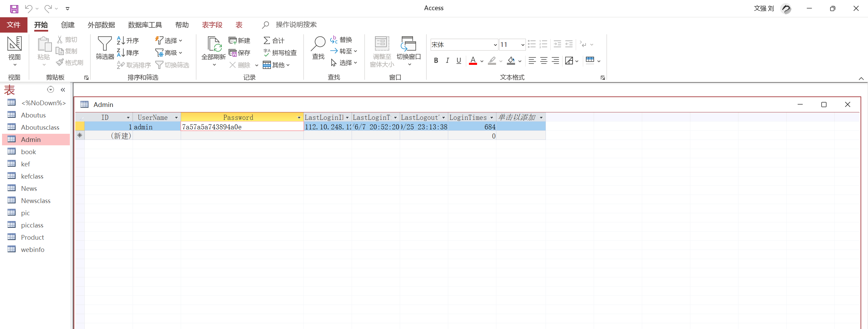Image resolution: width=868 pixels, height=329 pixels.
Task: Open the Find (查找) magnifier
Action: pyautogui.click(x=318, y=44)
